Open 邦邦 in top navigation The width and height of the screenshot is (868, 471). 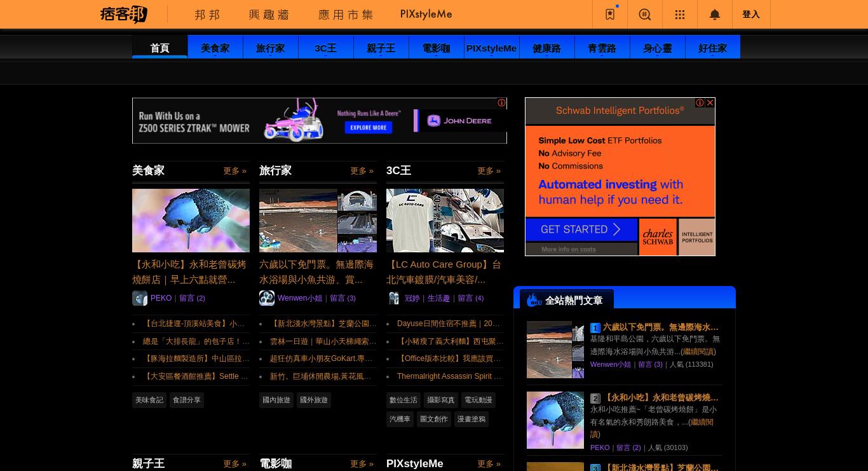[x=207, y=14]
